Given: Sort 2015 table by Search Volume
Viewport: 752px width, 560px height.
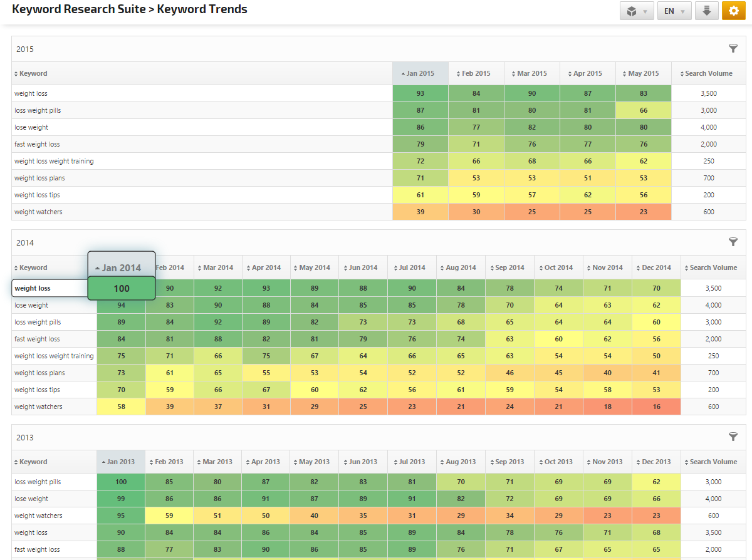Looking at the screenshot, I should (708, 73).
